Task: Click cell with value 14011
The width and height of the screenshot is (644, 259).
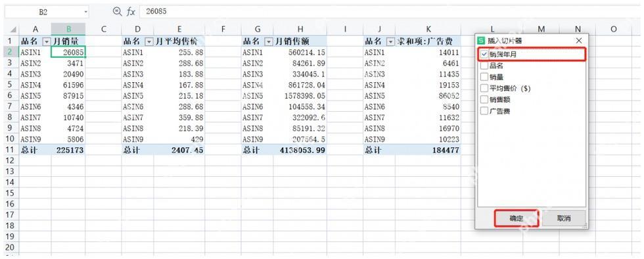Action: 428,52
